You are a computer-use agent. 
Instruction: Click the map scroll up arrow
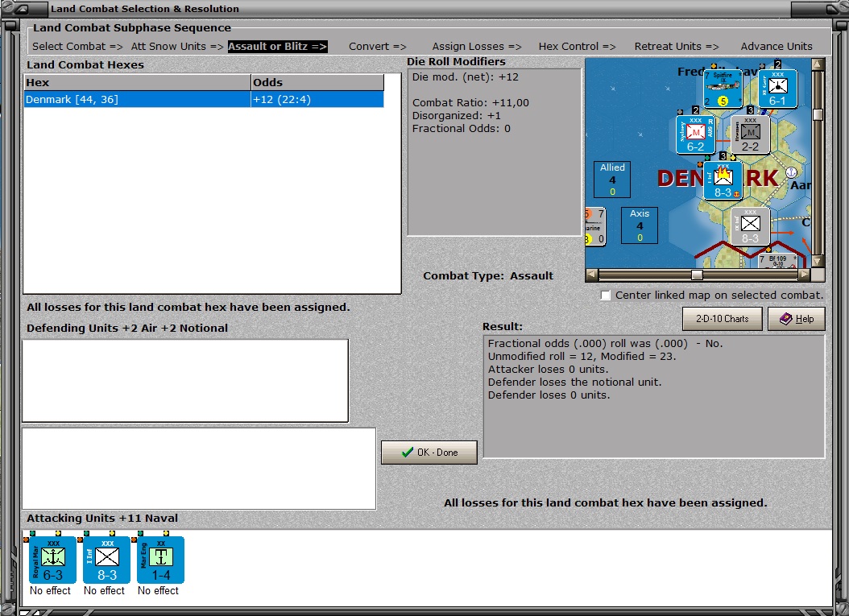click(x=818, y=64)
